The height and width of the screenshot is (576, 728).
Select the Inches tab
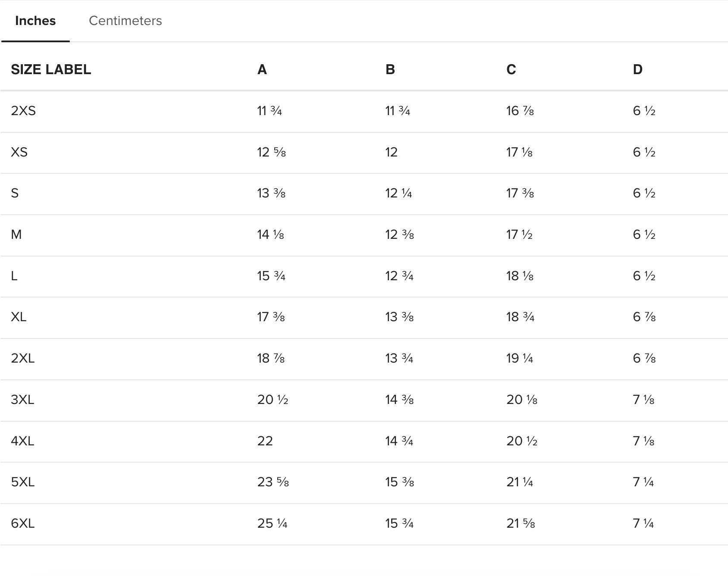click(35, 21)
